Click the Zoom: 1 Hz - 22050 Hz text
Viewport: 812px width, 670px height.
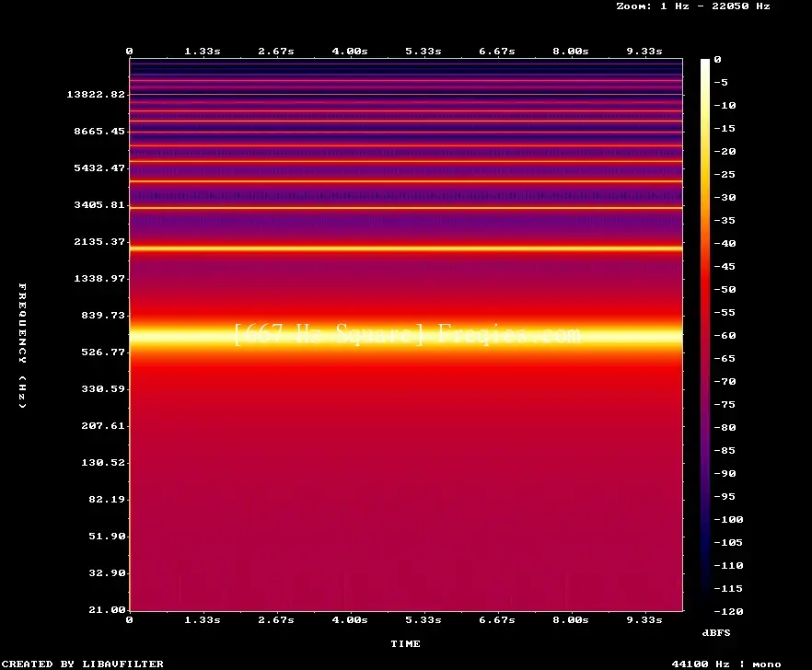click(693, 6)
